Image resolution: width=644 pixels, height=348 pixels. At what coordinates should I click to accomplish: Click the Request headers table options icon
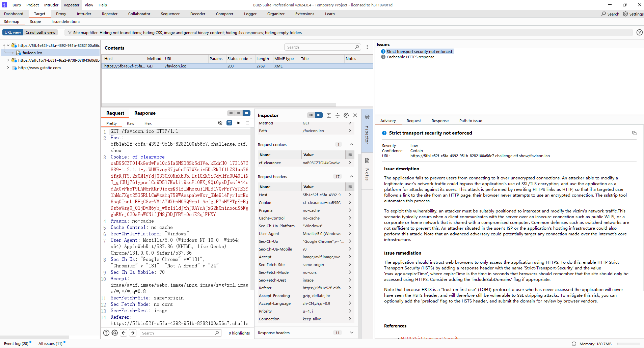(350, 187)
